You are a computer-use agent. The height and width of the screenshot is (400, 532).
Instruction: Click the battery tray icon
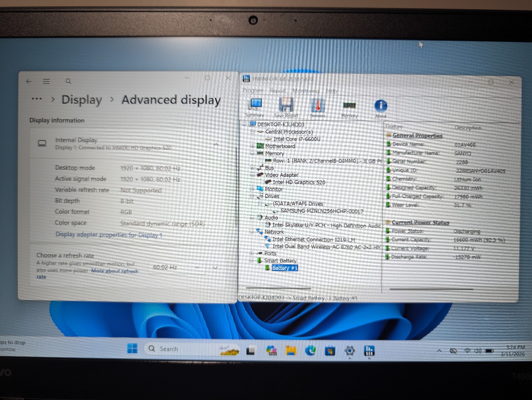(489, 351)
